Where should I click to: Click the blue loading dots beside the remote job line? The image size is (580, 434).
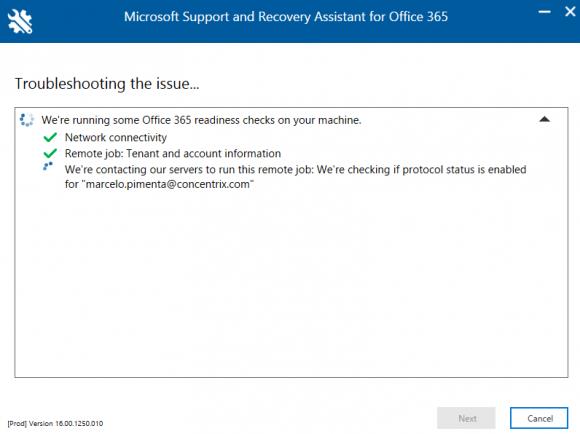pyautogui.click(x=48, y=166)
